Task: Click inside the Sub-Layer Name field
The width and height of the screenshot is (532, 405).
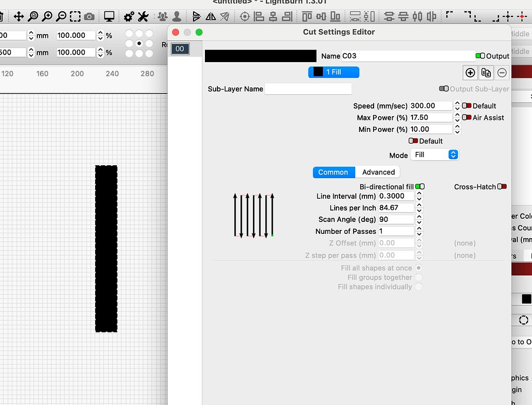Action: click(x=308, y=89)
